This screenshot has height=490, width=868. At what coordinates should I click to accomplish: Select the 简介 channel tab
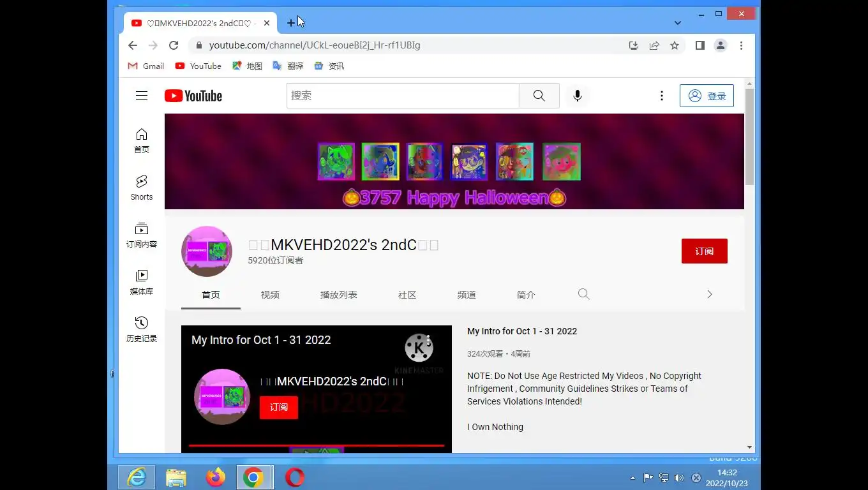click(526, 295)
